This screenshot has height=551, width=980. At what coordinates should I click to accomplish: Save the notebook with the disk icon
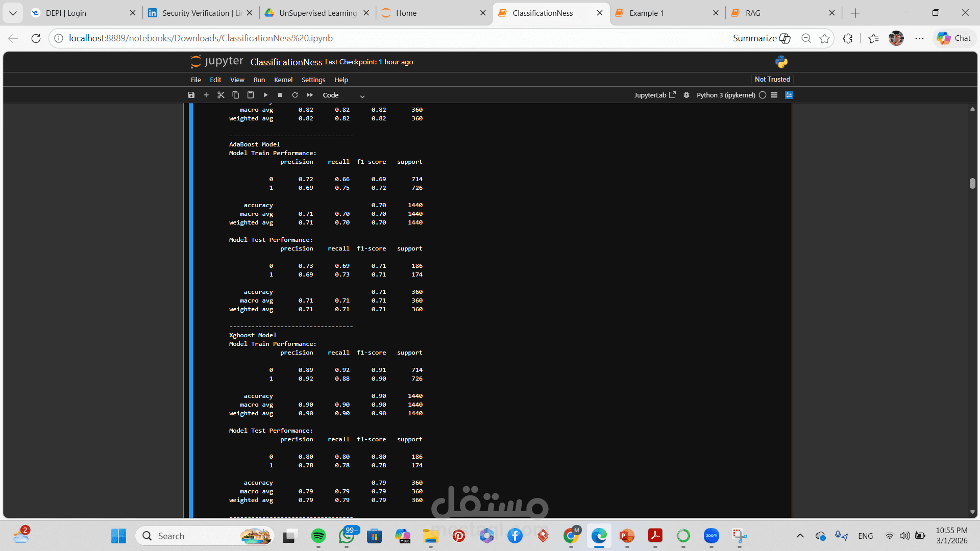click(x=191, y=95)
